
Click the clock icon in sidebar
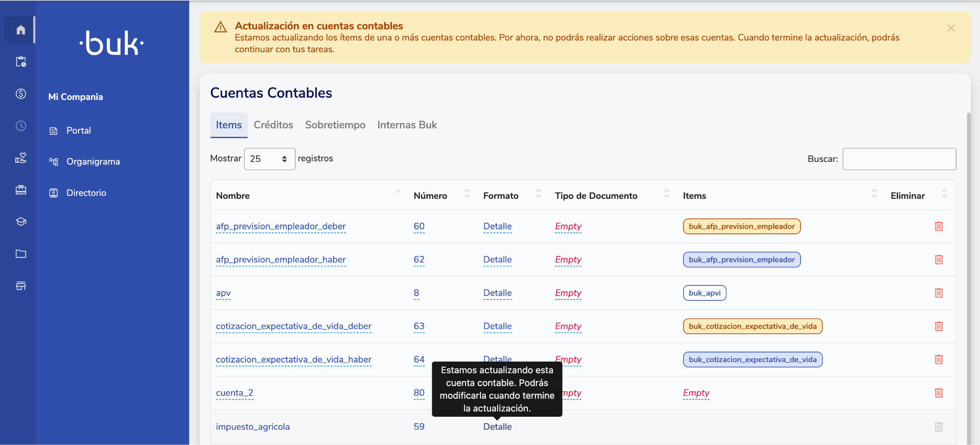(x=21, y=126)
